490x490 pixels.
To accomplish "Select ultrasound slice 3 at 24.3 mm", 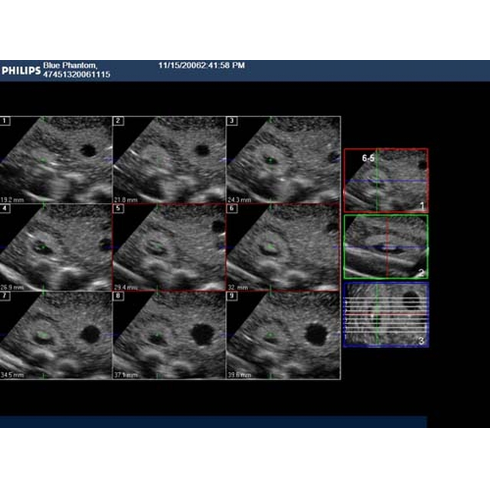I will click(283, 160).
